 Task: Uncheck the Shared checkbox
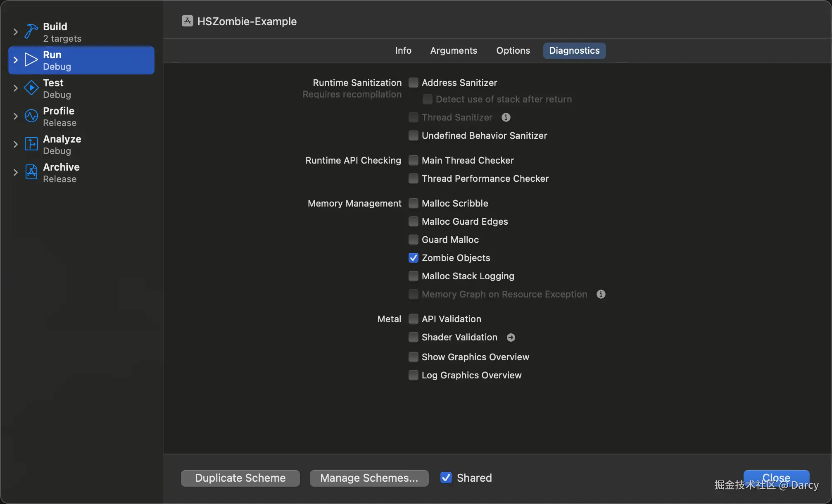coord(446,478)
